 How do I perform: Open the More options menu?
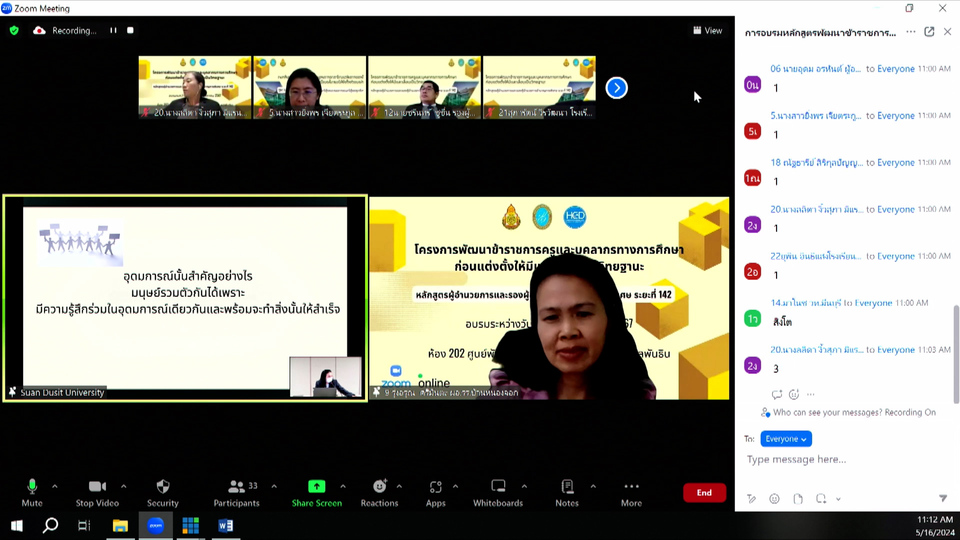coord(631,492)
